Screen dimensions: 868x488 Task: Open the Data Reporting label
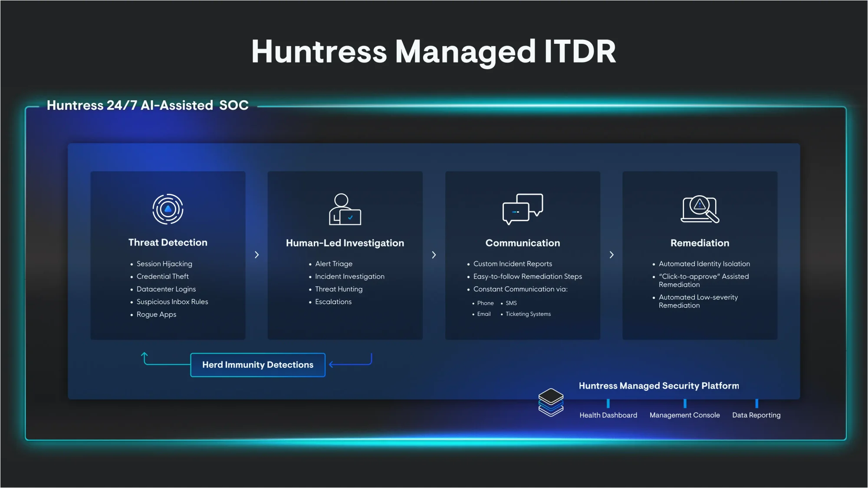coord(756,415)
